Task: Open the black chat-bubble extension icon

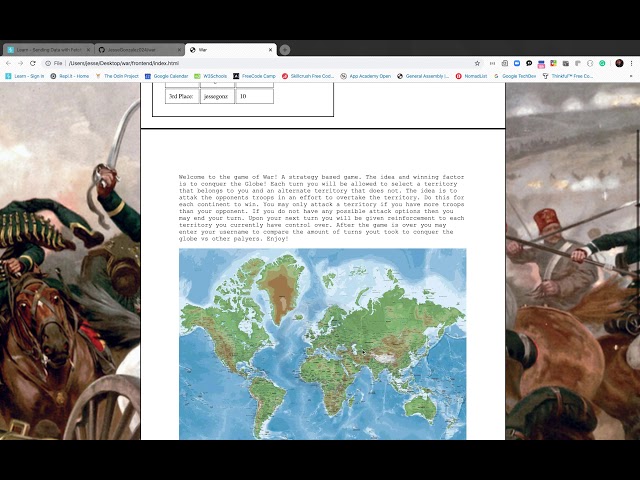Action: 529,63
